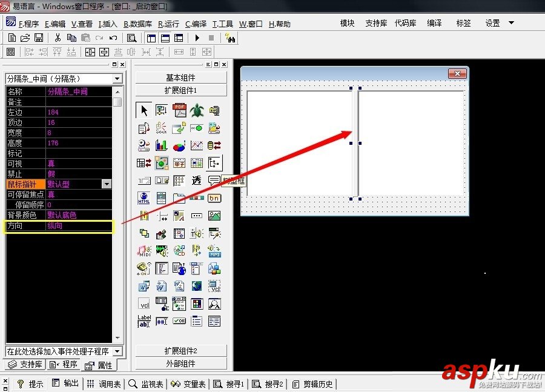The width and height of the screenshot is (545, 392).
Task: Open the event handler subroutine dropdown
Action: click(117, 351)
